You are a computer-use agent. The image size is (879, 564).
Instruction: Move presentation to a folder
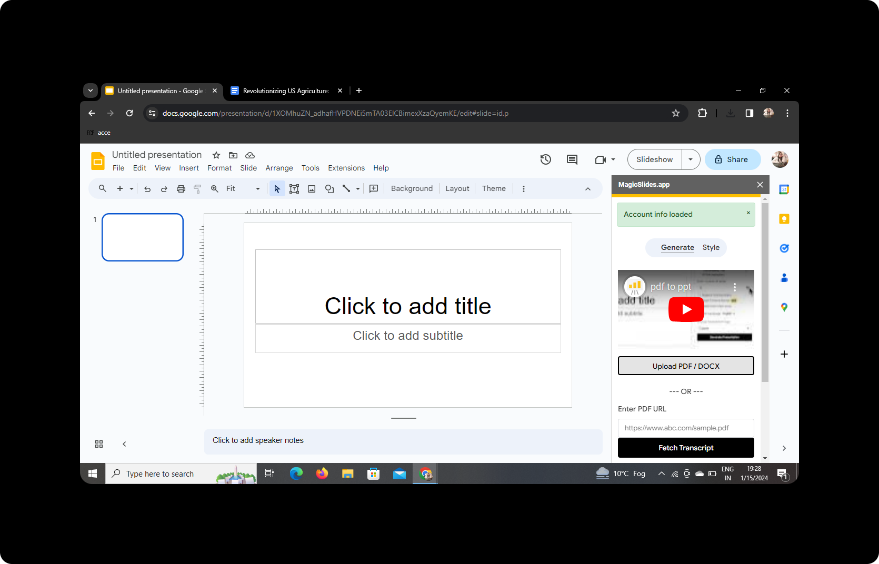click(x=233, y=155)
